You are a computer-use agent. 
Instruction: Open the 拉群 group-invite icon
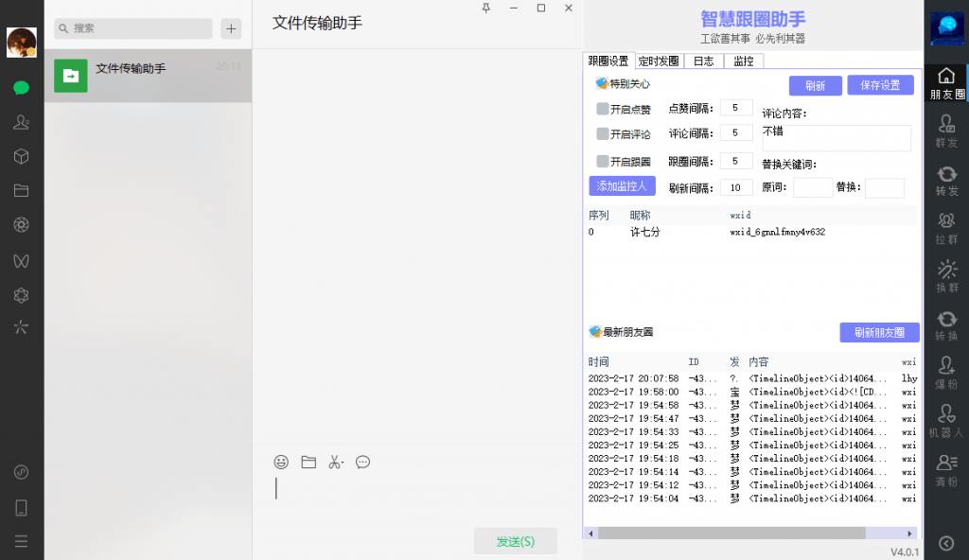click(x=946, y=229)
